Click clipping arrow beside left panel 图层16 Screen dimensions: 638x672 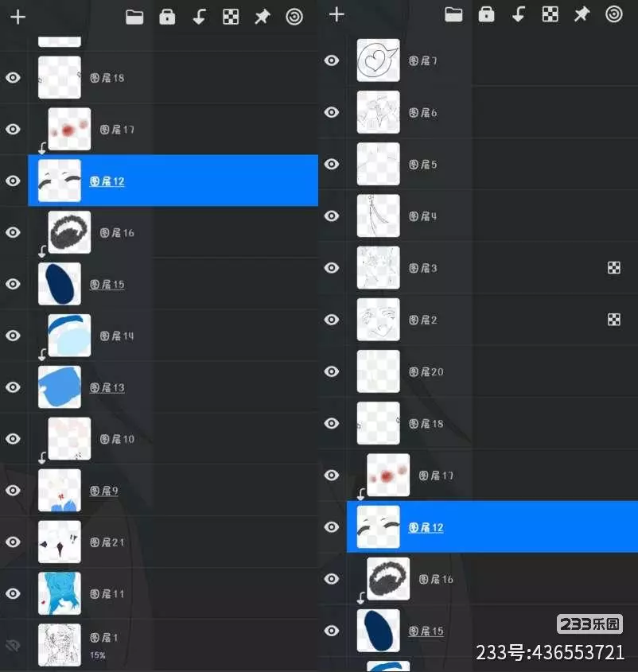click(42, 251)
